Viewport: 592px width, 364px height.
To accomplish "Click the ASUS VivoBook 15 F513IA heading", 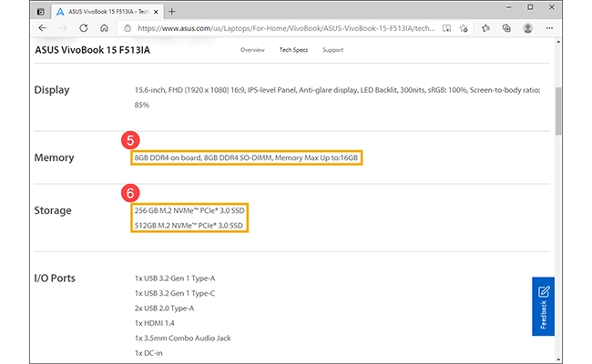I will coord(93,50).
